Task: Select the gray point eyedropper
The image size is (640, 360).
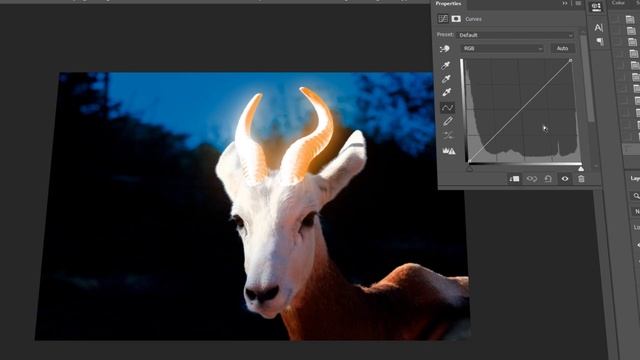Action: tap(446, 79)
